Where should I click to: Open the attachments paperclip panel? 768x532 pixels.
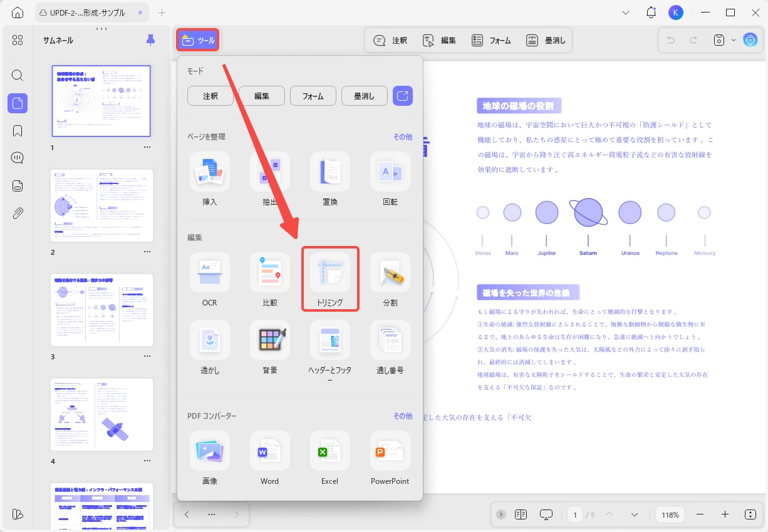[18, 213]
